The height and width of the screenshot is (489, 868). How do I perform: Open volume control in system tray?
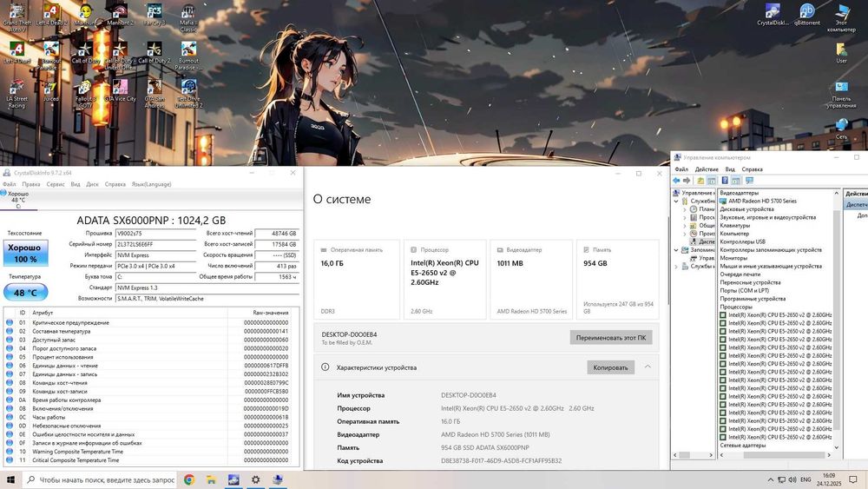point(792,479)
